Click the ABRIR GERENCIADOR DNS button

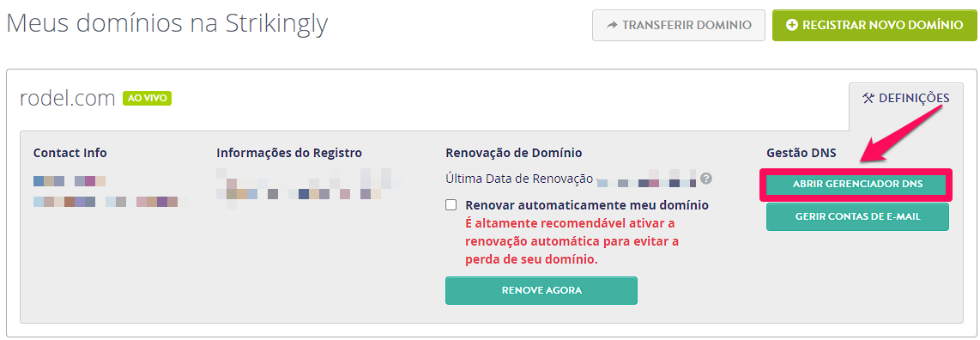click(x=857, y=184)
